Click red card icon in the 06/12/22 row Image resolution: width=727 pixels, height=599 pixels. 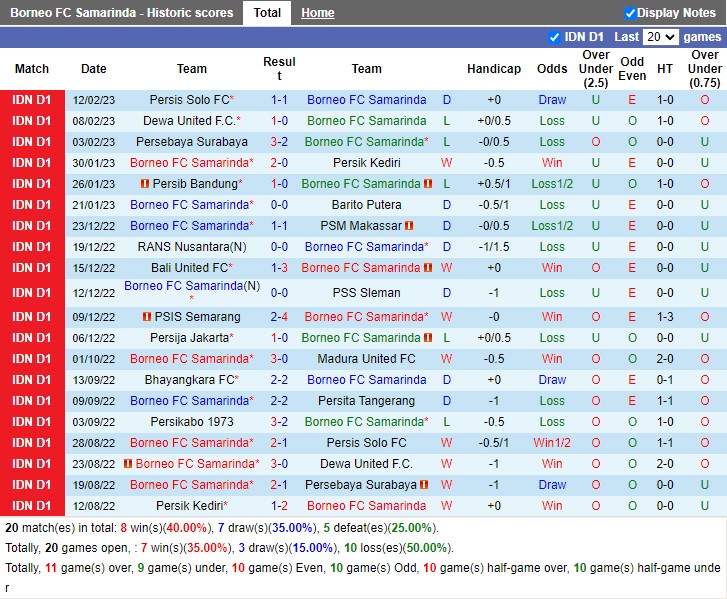point(428,338)
